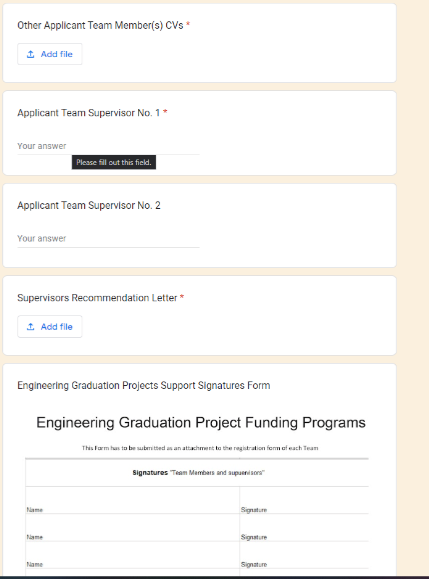Click the second Name row in signatures table

pyautogui.click(x=133, y=528)
